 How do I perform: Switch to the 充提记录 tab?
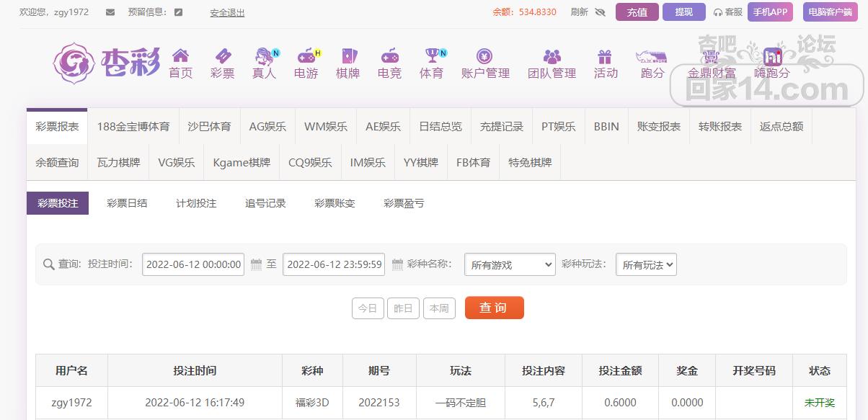click(502, 126)
